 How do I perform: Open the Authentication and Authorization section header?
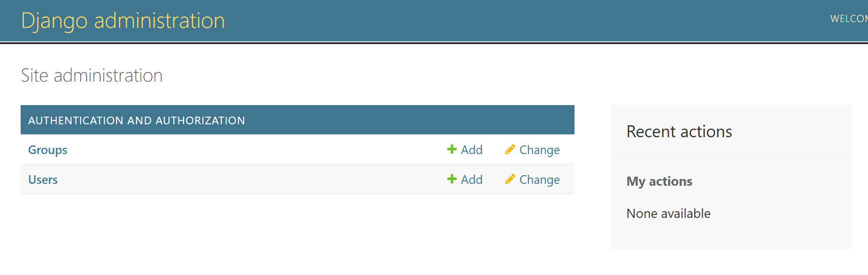[x=137, y=120]
